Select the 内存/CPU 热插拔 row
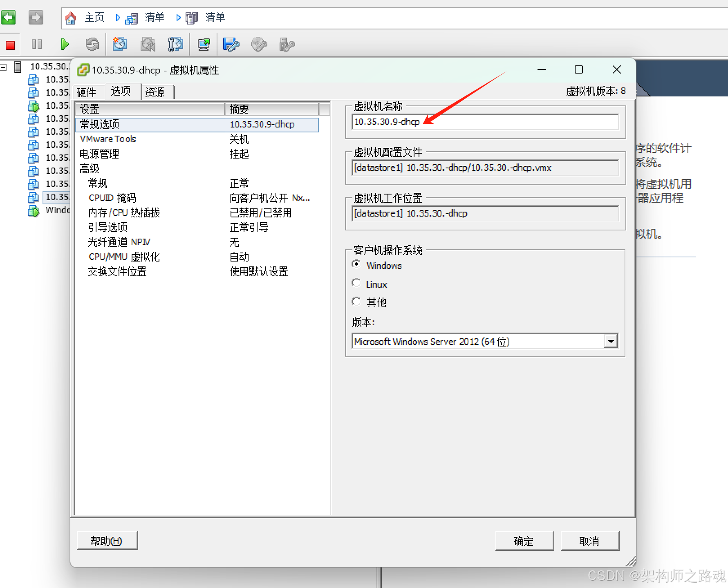Screen dimensions: 728x588 197,212
